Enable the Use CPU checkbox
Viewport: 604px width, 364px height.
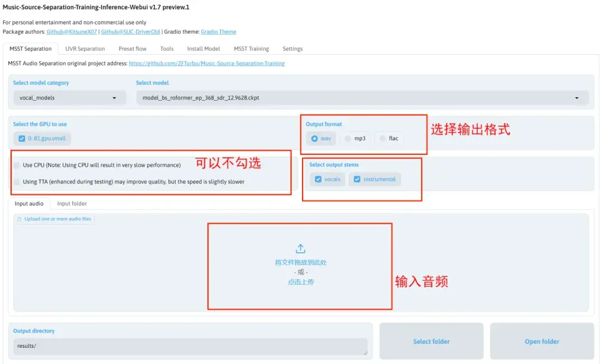click(17, 166)
